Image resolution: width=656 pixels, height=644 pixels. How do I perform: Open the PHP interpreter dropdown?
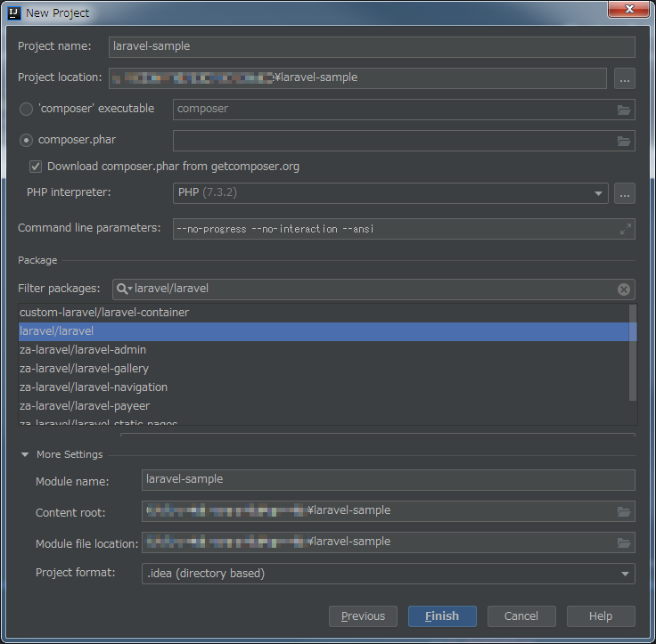coord(390,193)
